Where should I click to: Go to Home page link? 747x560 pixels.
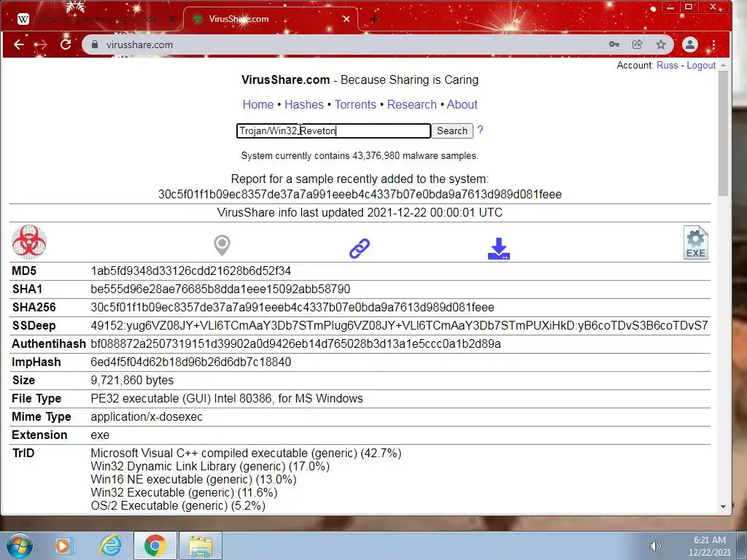point(258,104)
